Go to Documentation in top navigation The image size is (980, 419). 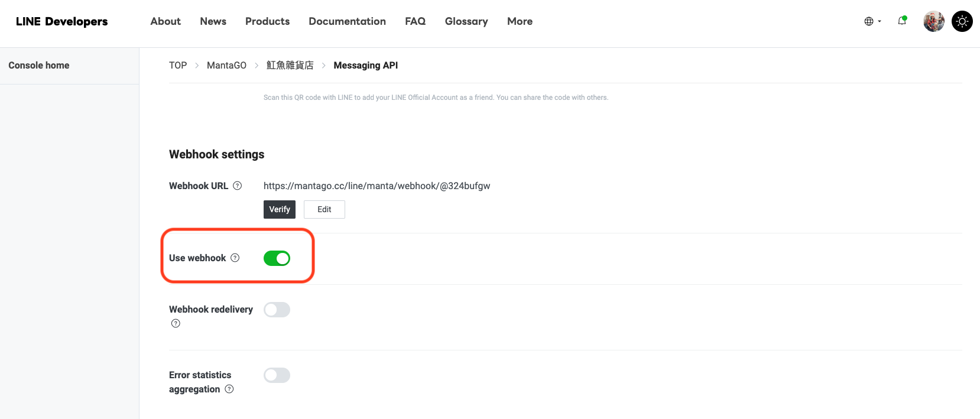point(347,21)
